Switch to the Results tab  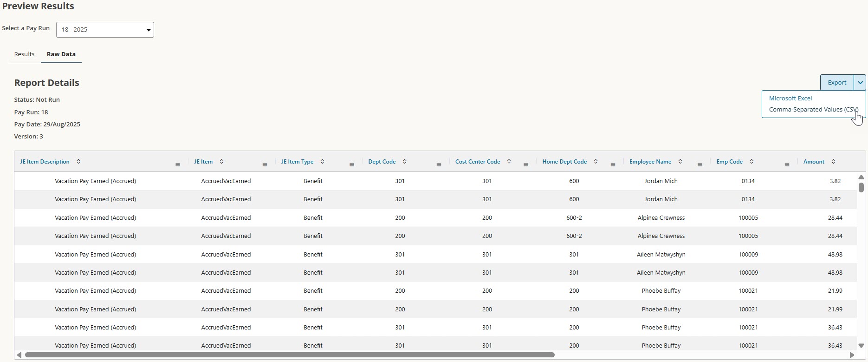[x=24, y=54]
